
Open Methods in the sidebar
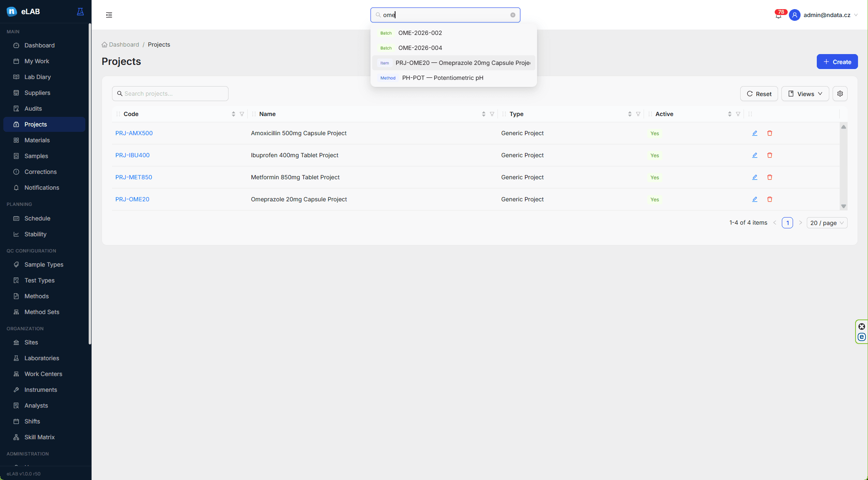pos(44,296)
